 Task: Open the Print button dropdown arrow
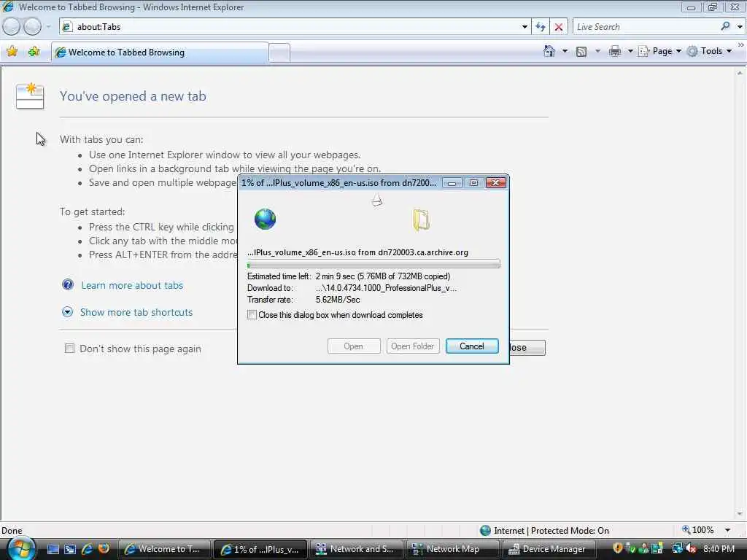630,51
